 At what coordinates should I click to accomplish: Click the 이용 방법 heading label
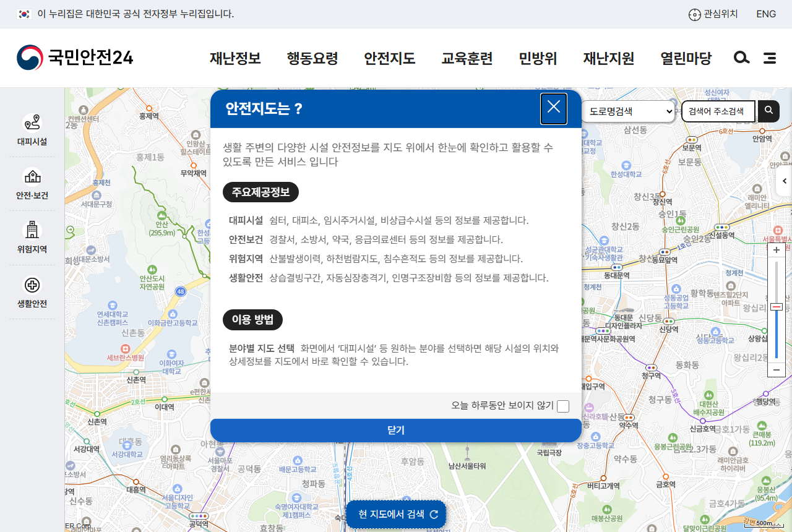point(252,320)
